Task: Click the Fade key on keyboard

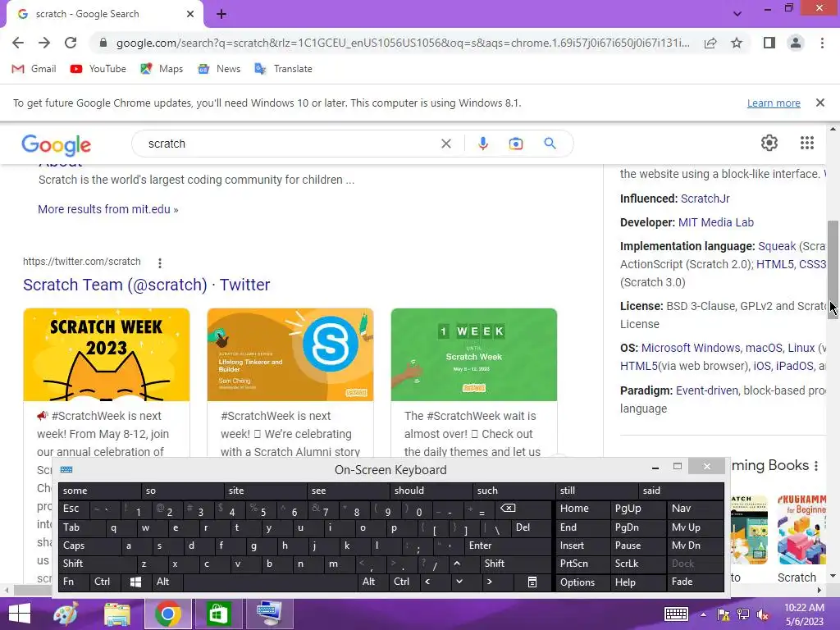Action: 696,582
